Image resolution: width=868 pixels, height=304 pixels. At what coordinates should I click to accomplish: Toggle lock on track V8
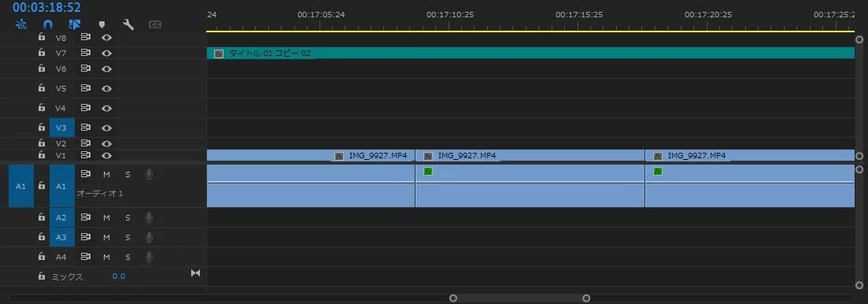tap(42, 37)
